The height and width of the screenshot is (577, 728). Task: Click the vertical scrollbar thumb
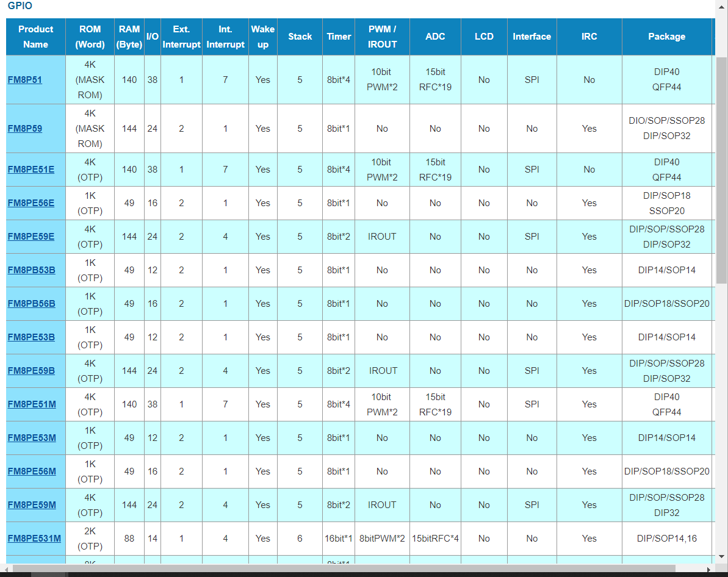click(x=721, y=170)
